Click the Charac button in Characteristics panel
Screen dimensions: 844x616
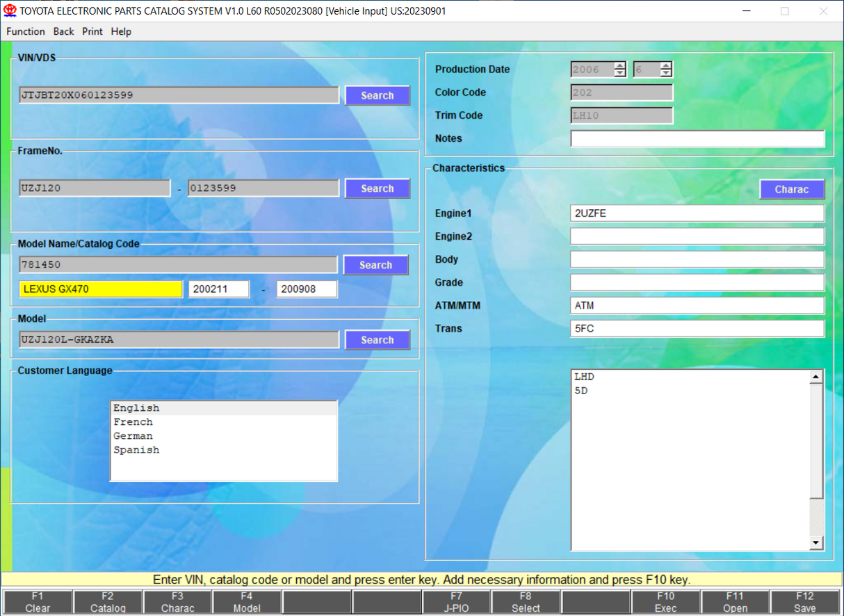(791, 189)
